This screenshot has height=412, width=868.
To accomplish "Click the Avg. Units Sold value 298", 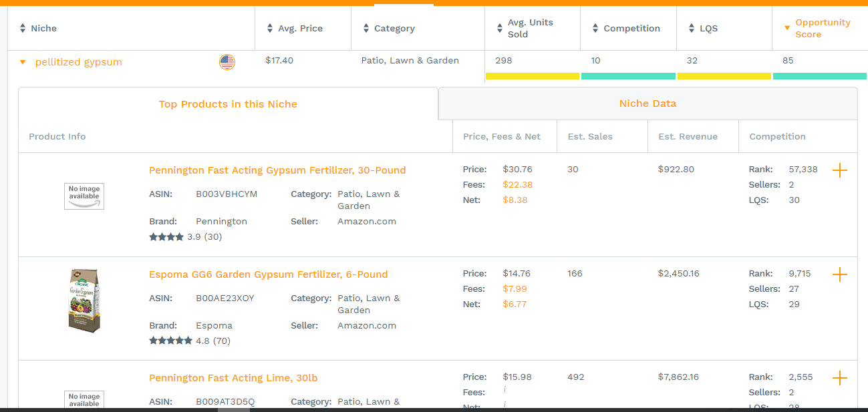I will [504, 61].
